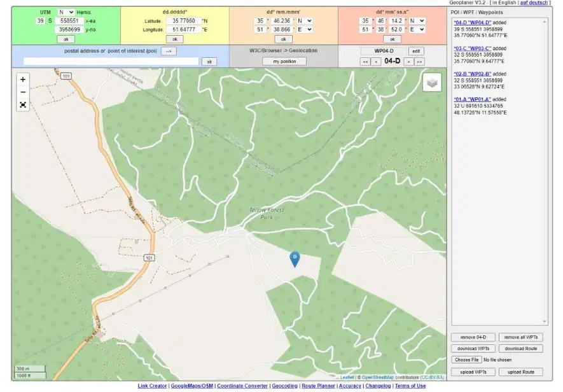Click the decimal Latitude input field
The height and width of the screenshot is (392, 563).
(183, 20)
